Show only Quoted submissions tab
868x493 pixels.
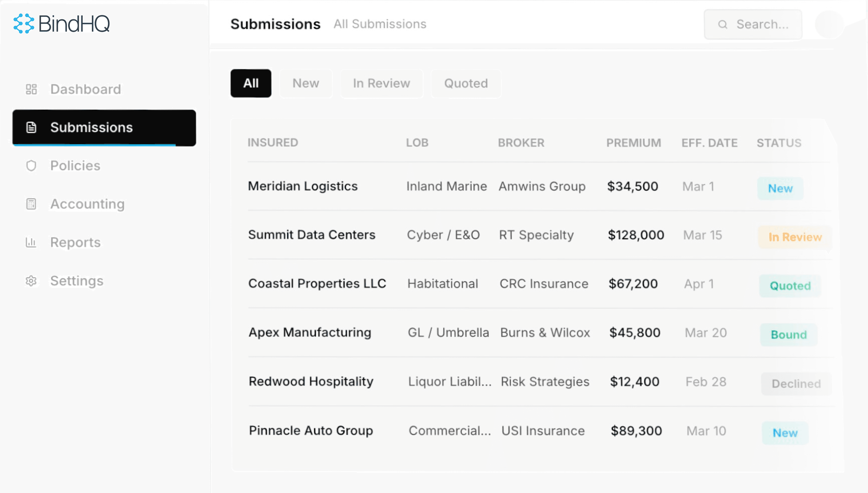pos(466,83)
